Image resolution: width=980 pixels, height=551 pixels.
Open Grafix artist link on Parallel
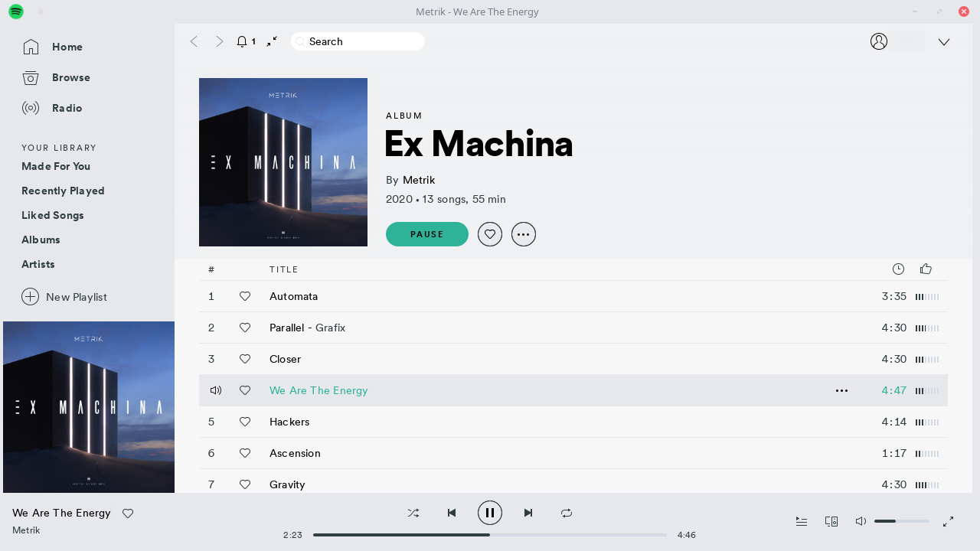pyautogui.click(x=330, y=328)
